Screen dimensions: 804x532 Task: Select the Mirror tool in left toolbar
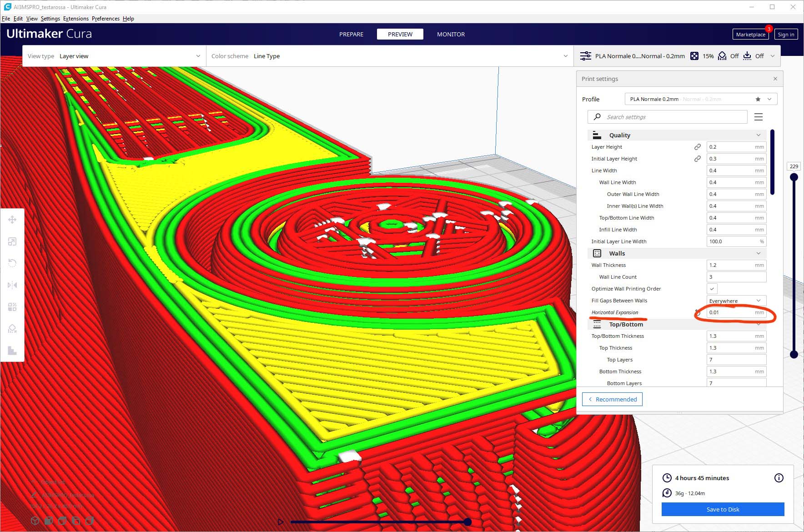point(12,285)
